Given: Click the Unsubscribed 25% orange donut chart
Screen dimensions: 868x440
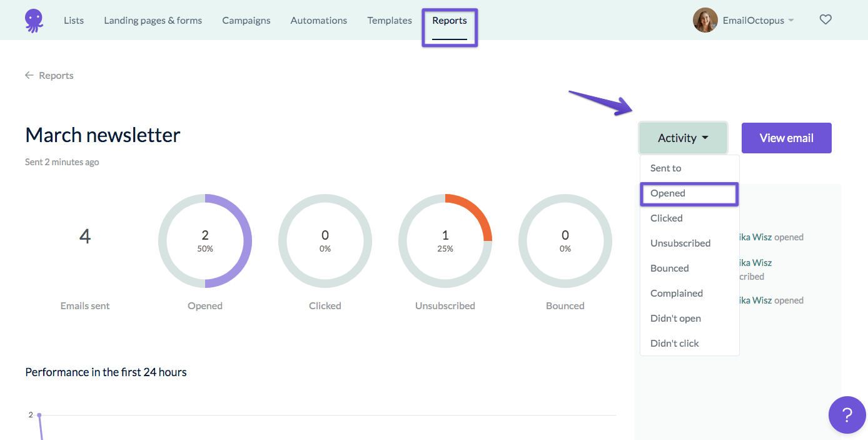Looking at the screenshot, I should coord(445,241).
